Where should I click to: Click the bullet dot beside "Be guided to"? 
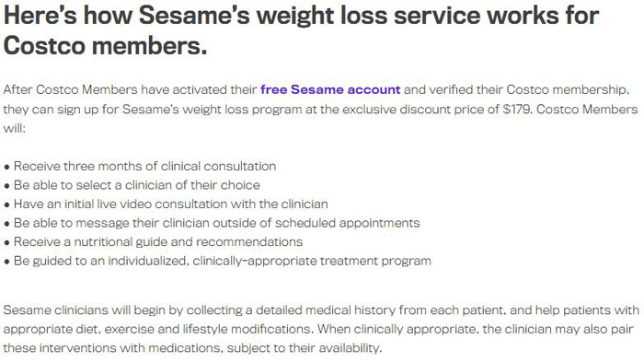(x=6, y=262)
